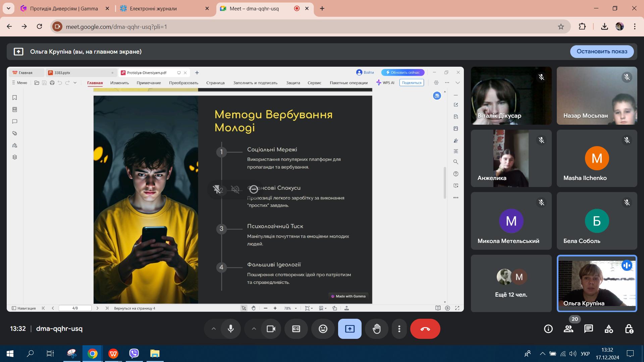Click the Ещё 12 чел. tile
This screenshot has width=644, height=362.
[x=511, y=283]
